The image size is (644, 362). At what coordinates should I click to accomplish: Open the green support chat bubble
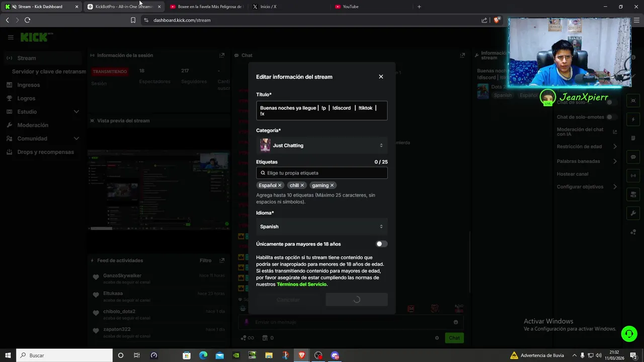pos(628,333)
